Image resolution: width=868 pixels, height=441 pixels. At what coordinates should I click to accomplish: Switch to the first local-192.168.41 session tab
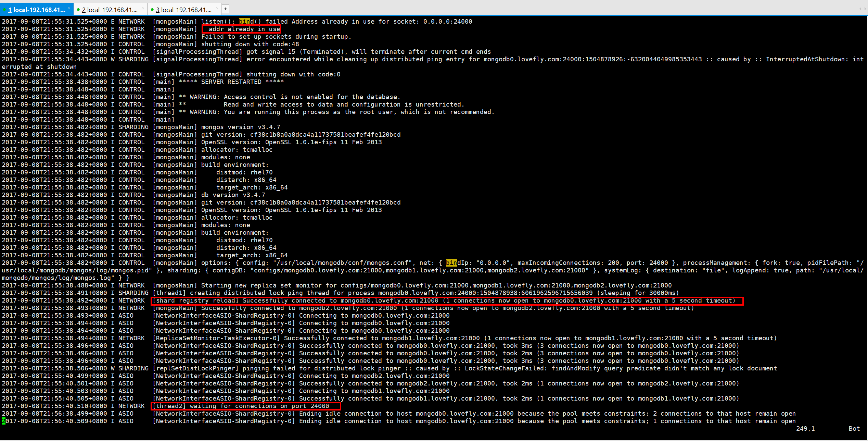pos(37,10)
